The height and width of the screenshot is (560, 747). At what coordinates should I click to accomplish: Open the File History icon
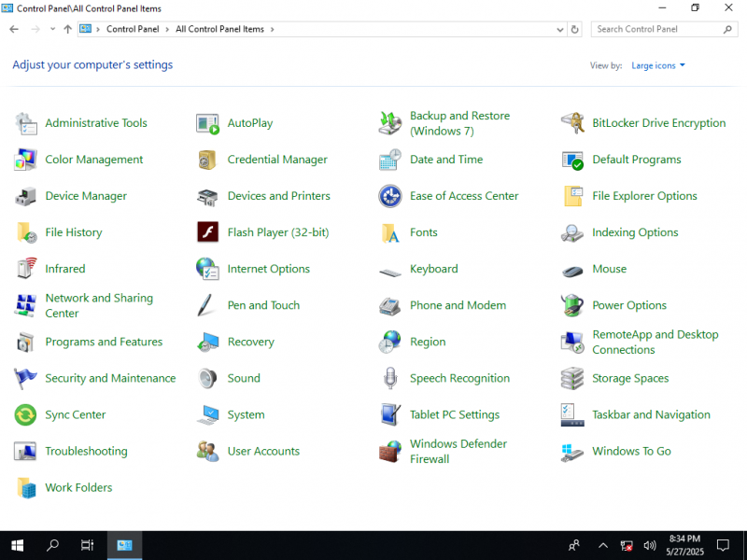point(26,232)
